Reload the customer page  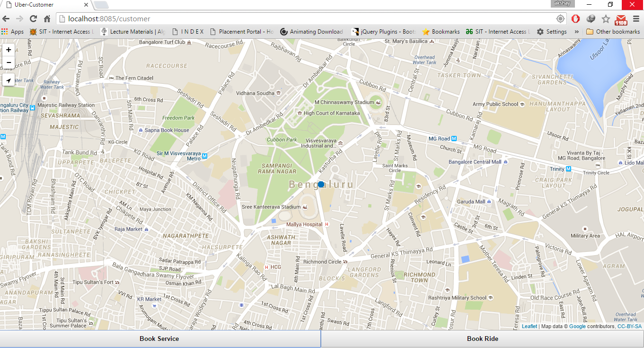coord(33,19)
